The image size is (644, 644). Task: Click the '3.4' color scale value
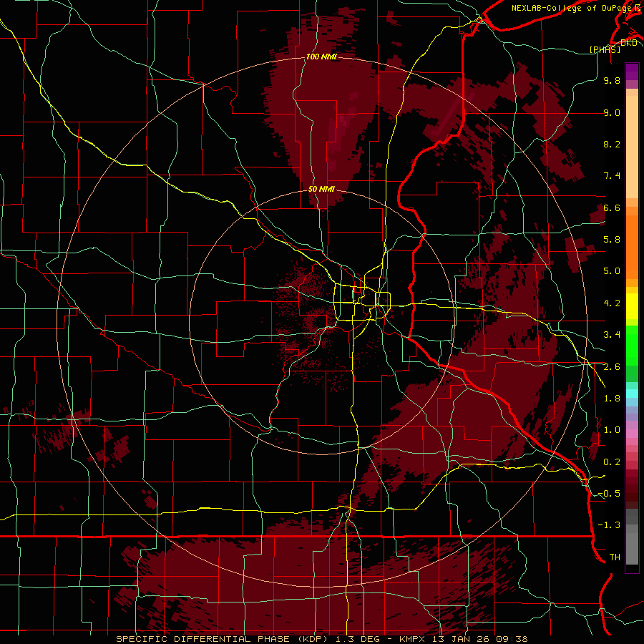click(x=612, y=335)
